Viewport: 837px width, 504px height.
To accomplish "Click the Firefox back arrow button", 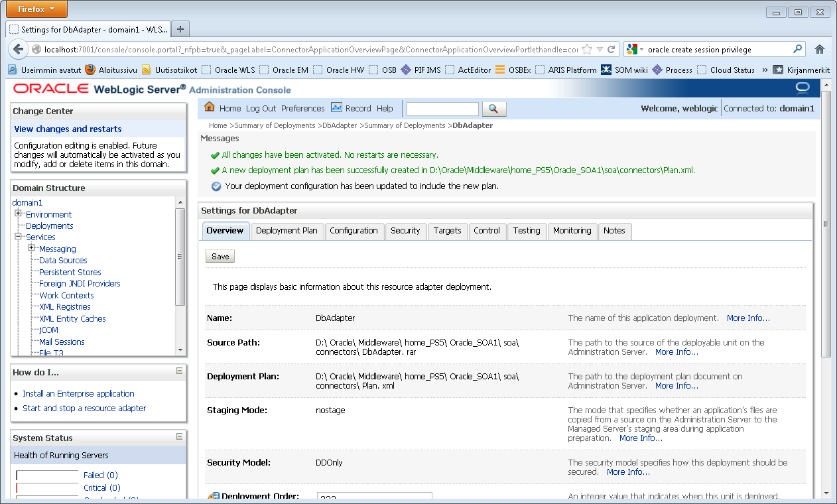I will click(18, 49).
